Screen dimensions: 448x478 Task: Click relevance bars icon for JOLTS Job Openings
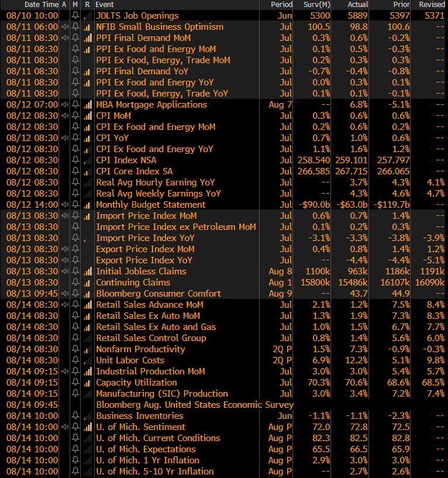click(x=88, y=16)
